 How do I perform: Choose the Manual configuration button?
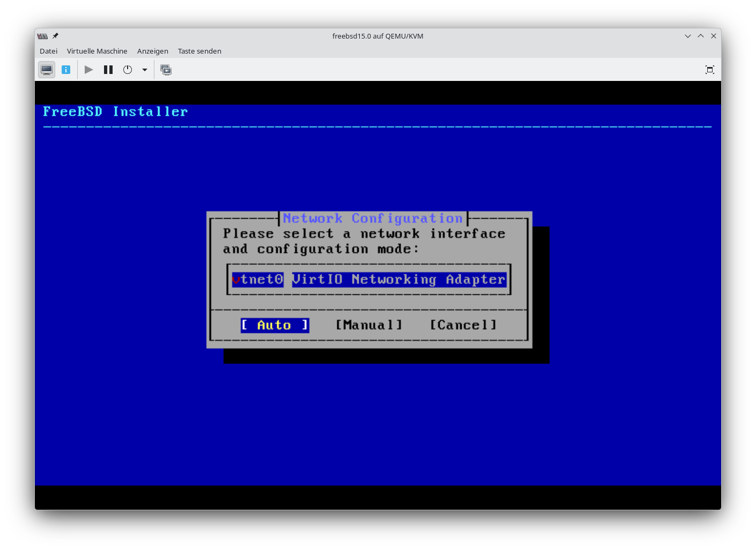point(369,325)
